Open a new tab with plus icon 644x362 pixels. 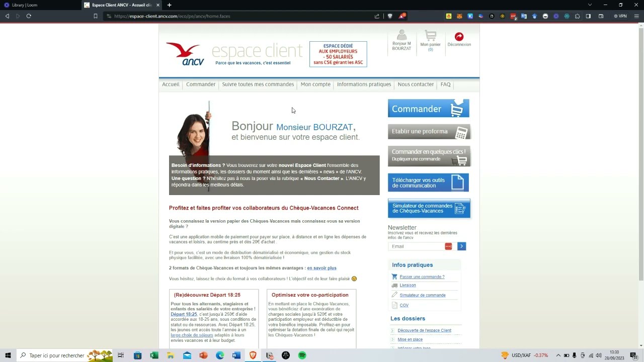[x=169, y=5]
